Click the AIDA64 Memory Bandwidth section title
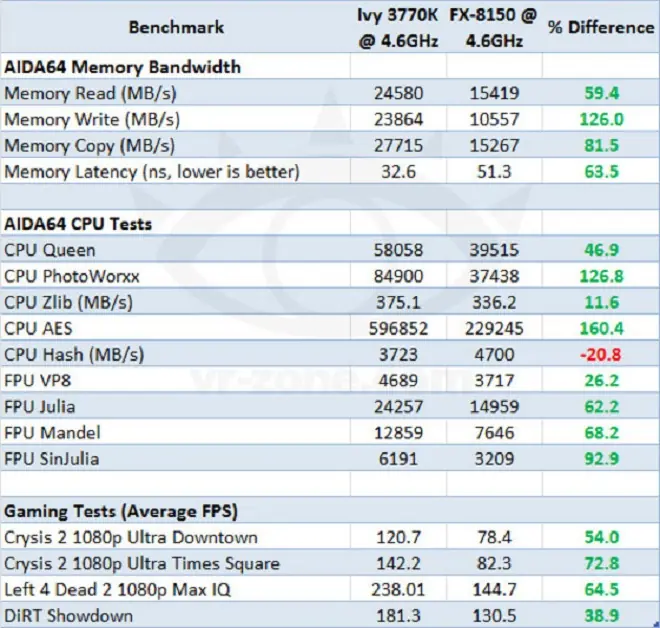The width and height of the screenshot is (660, 628). point(122,67)
